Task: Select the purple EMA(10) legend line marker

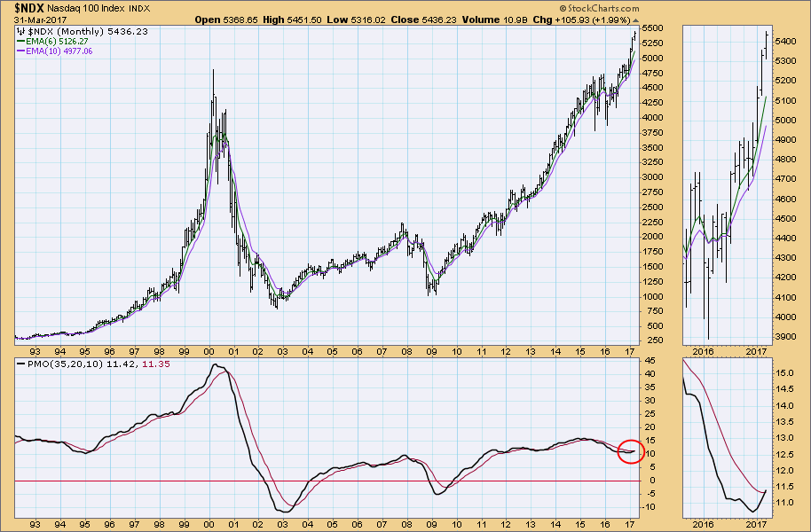Action: coord(20,51)
